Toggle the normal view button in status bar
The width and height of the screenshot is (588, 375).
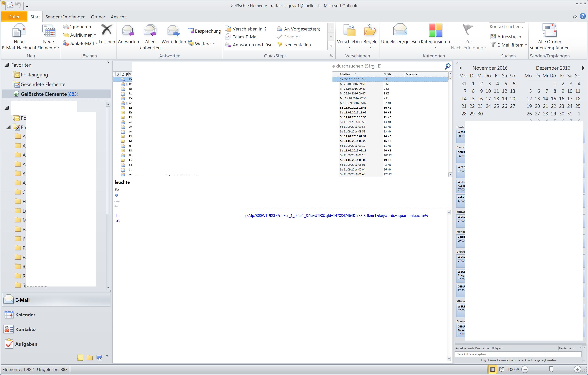click(492, 369)
